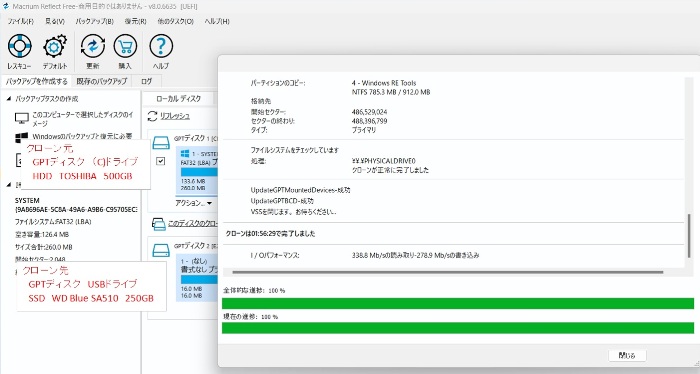Image resolution: width=700 pixels, height=374 pixels.
Task: Click the clone completed time text
Action: [x=271, y=233]
